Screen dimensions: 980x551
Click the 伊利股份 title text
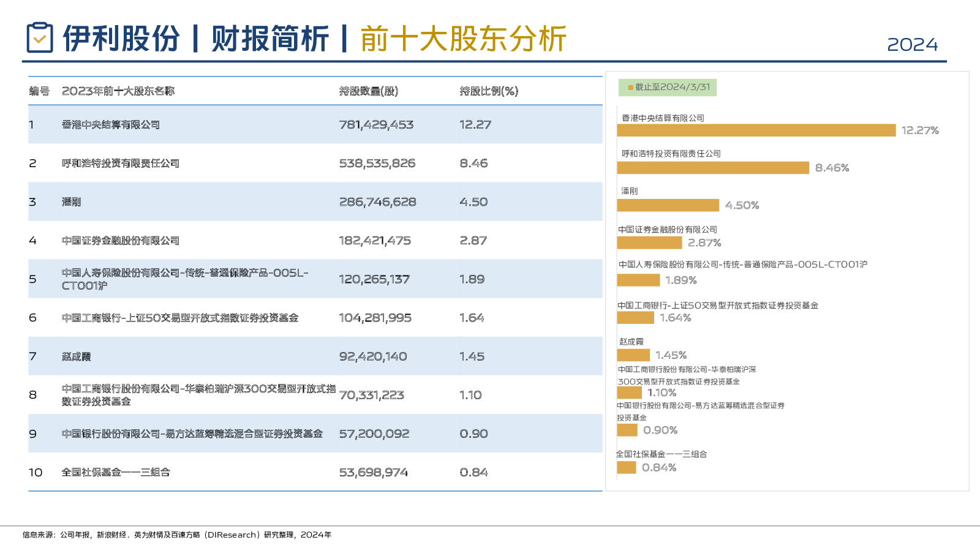[x=121, y=39]
